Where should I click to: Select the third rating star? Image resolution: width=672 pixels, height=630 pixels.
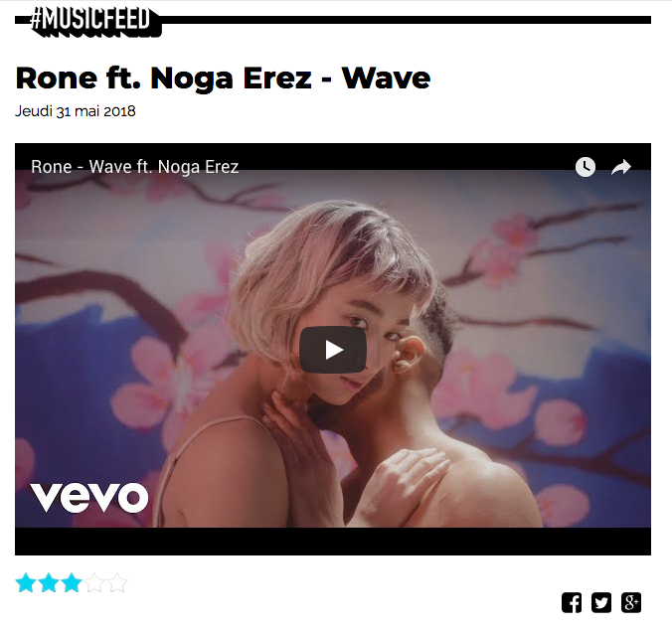tap(72, 583)
